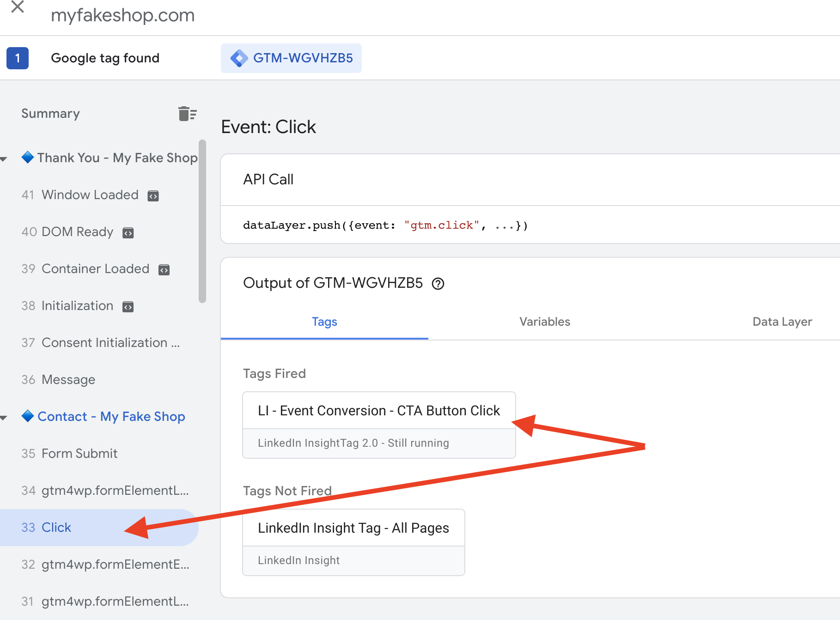Click the Google tag found count badge
Image resolution: width=840 pixels, height=620 pixels.
click(x=17, y=58)
